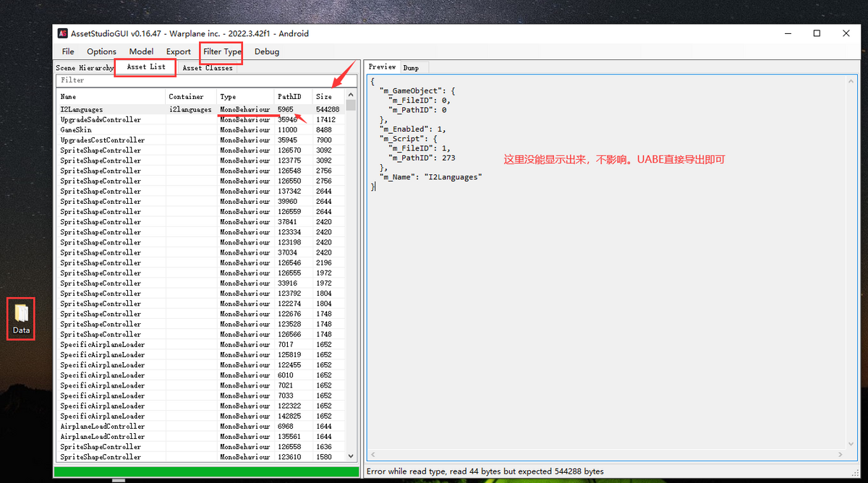This screenshot has width=868, height=483.
Task: Select SpecificAirplaneLoader row with PathID 6010
Action: click(x=201, y=375)
